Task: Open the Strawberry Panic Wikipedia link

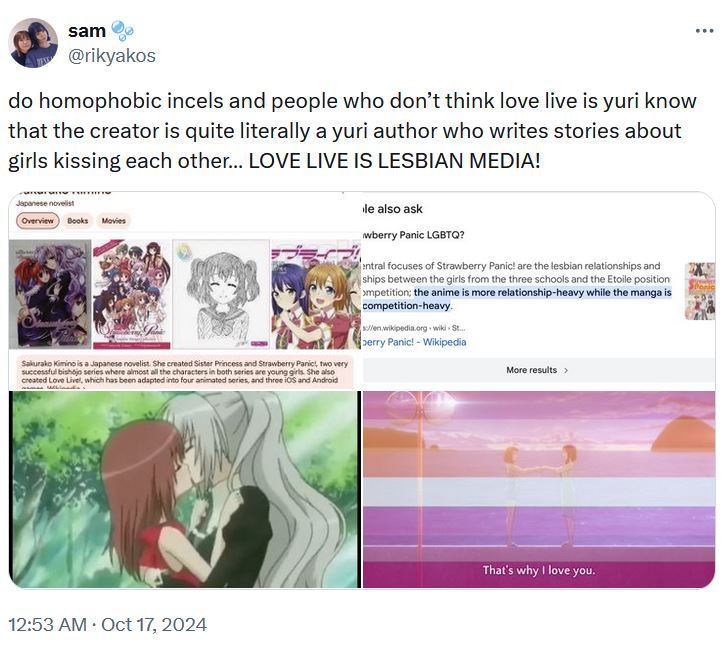Action: [414, 342]
